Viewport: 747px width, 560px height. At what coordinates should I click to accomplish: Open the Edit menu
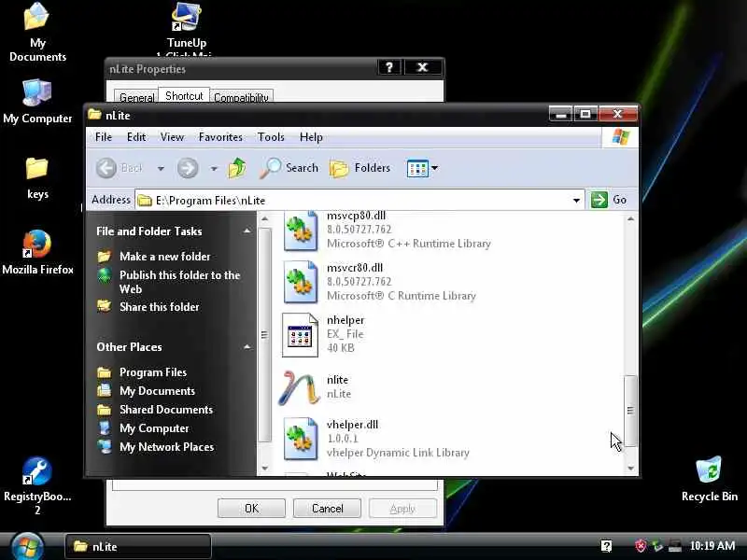coord(136,137)
